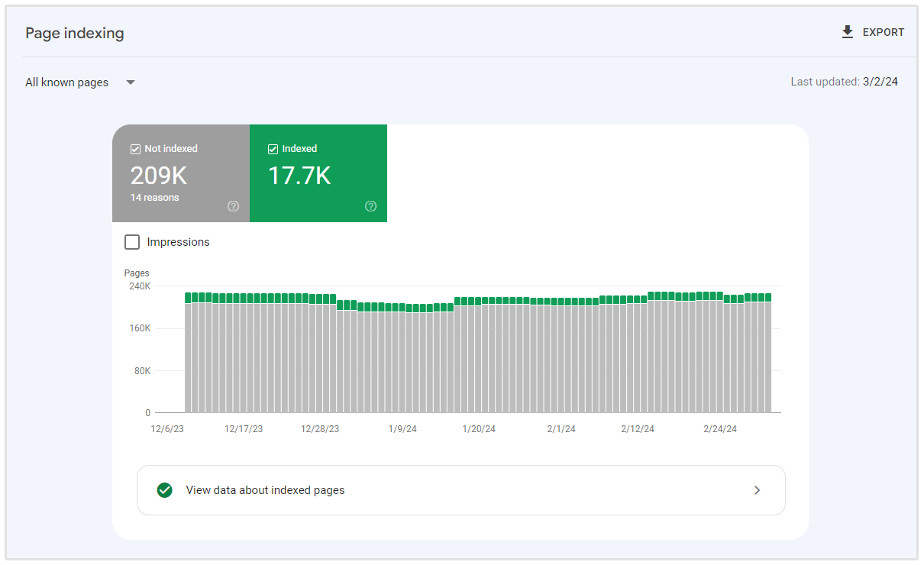The image size is (924, 565).
Task: Open help icon in Indexed card
Action: (371, 206)
